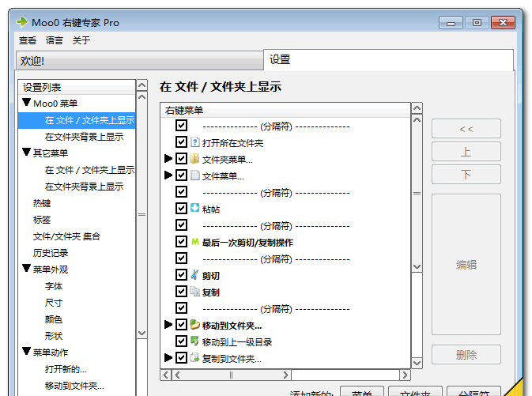Expand the 文件菜单... item arrow
Image resolution: width=532 pixels, height=396 pixels.
click(168, 175)
